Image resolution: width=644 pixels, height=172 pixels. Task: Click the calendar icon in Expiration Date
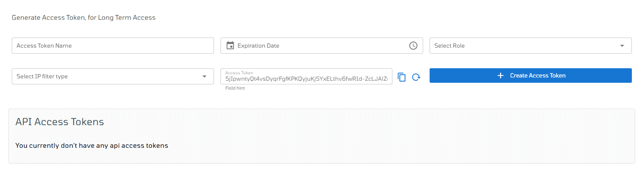230,46
